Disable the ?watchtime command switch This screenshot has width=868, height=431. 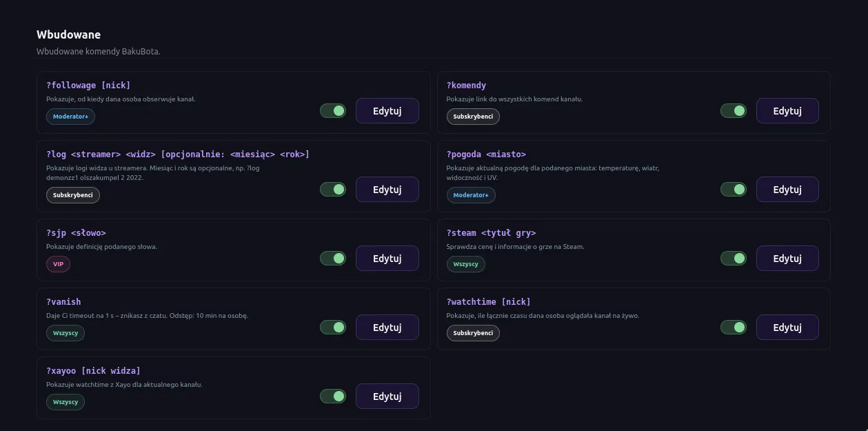734,327
